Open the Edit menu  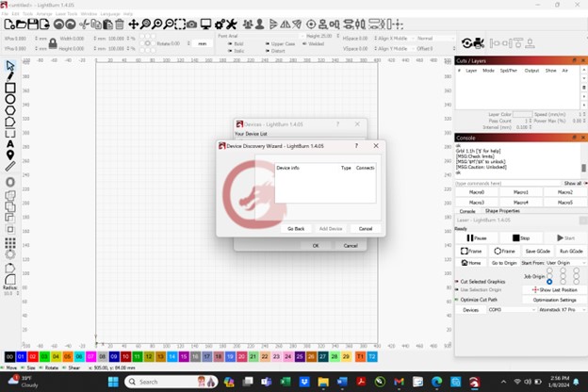tap(15, 14)
